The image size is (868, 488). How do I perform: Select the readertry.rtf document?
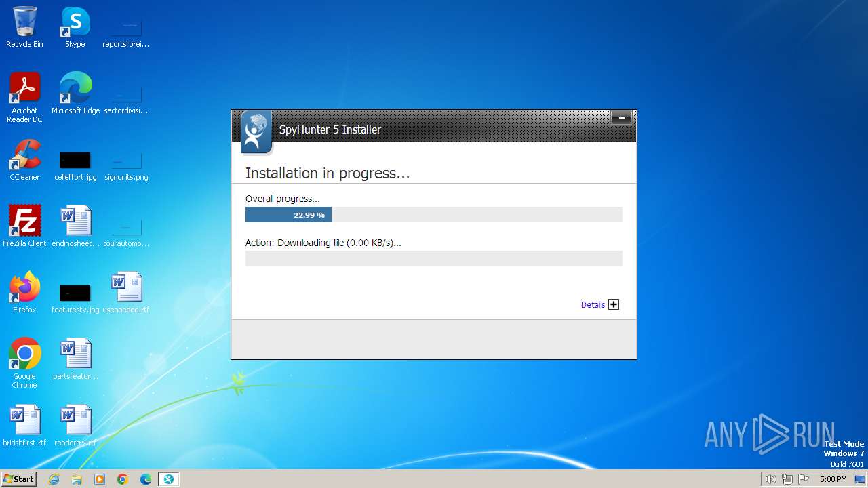(x=75, y=426)
